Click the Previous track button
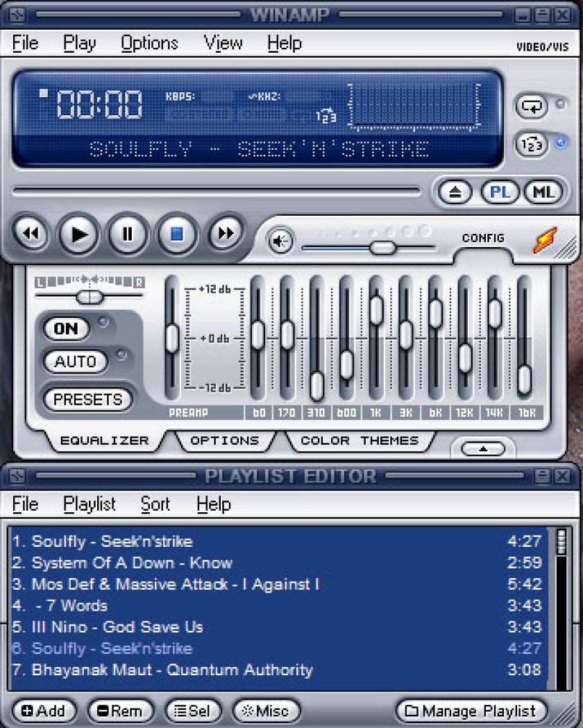This screenshot has height=728, width=583. tap(31, 234)
